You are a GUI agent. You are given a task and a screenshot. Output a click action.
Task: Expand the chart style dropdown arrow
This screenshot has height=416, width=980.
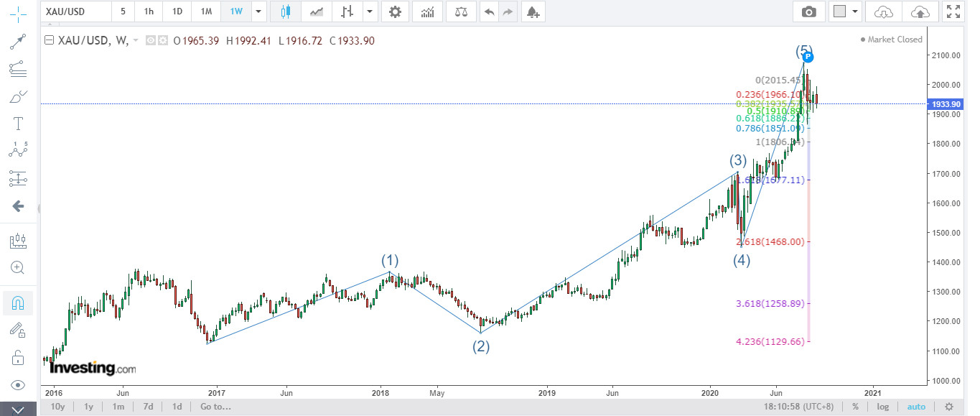[x=370, y=11]
